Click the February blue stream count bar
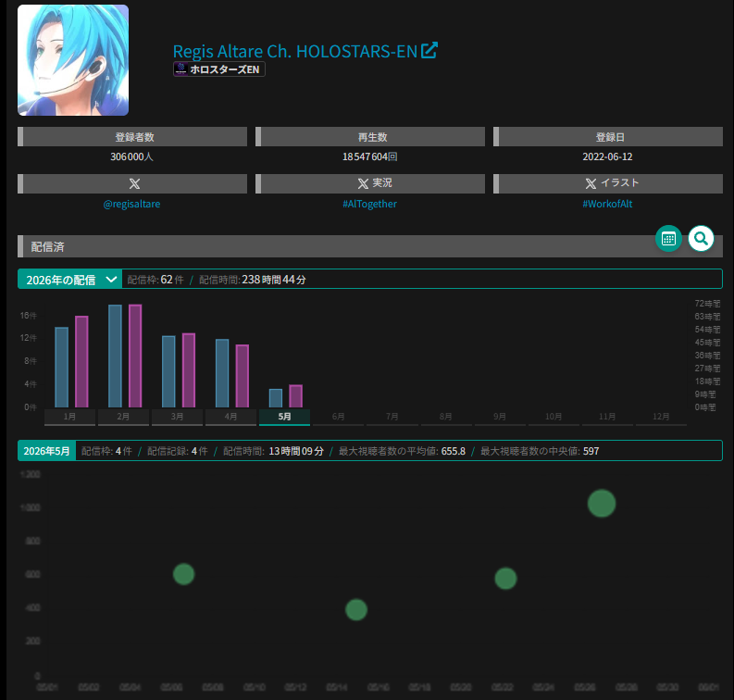The height and width of the screenshot is (700, 734). pos(115,356)
